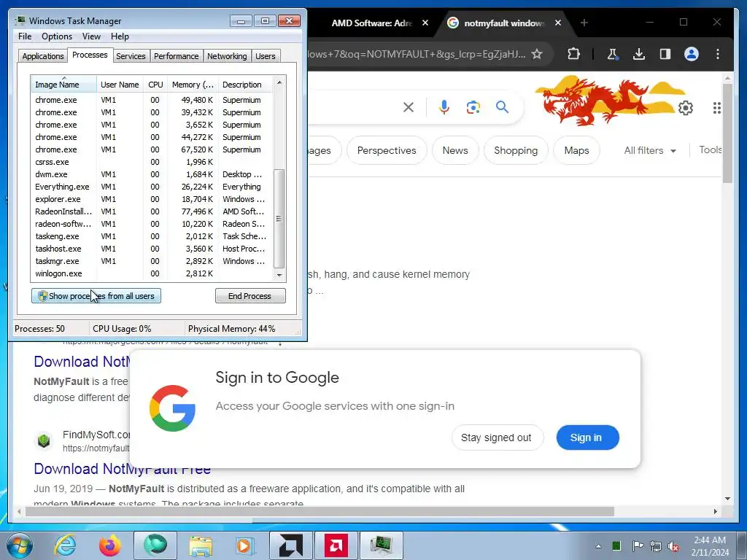Image resolution: width=747 pixels, height=560 pixels.
Task: Open Task Manager File menu
Action: (25, 36)
